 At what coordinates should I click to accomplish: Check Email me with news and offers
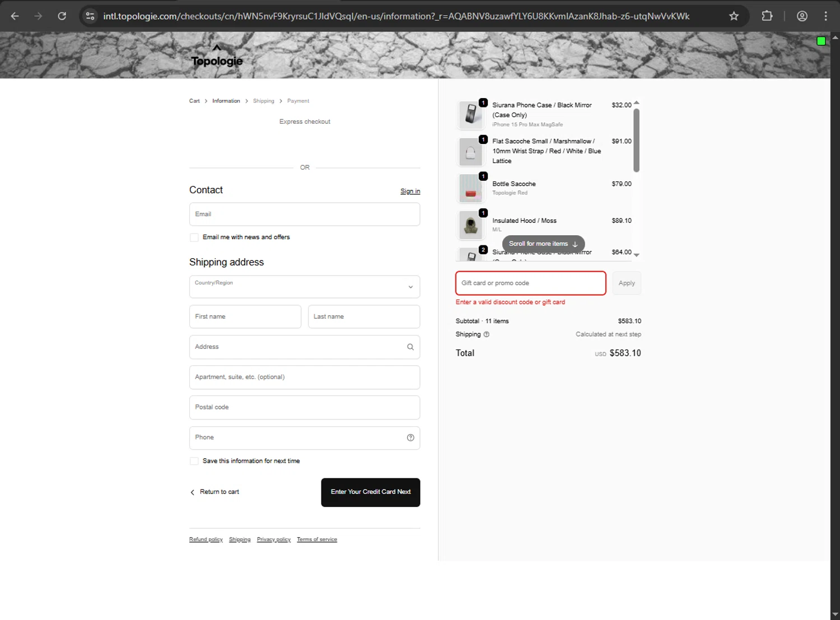194,237
